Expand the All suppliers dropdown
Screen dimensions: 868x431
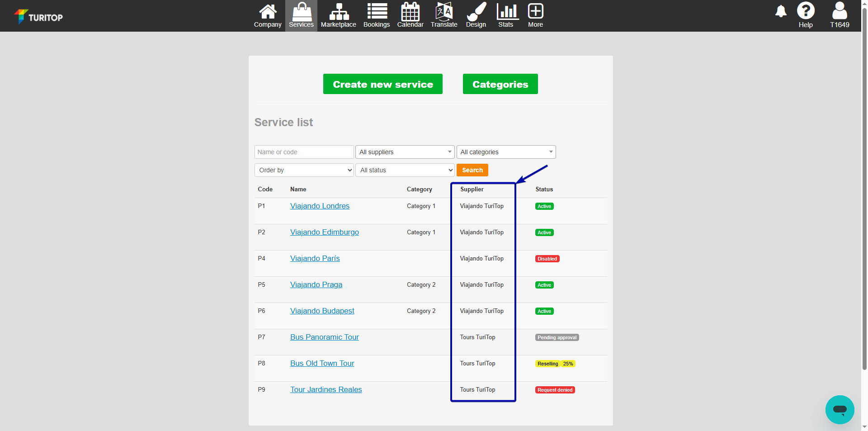pos(405,152)
